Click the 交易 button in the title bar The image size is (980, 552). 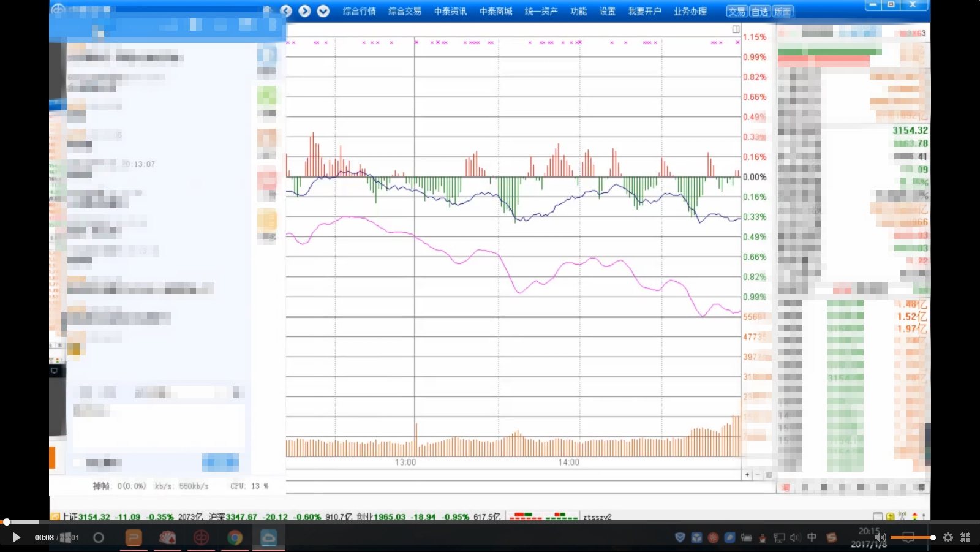pyautogui.click(x=737, y=12)
